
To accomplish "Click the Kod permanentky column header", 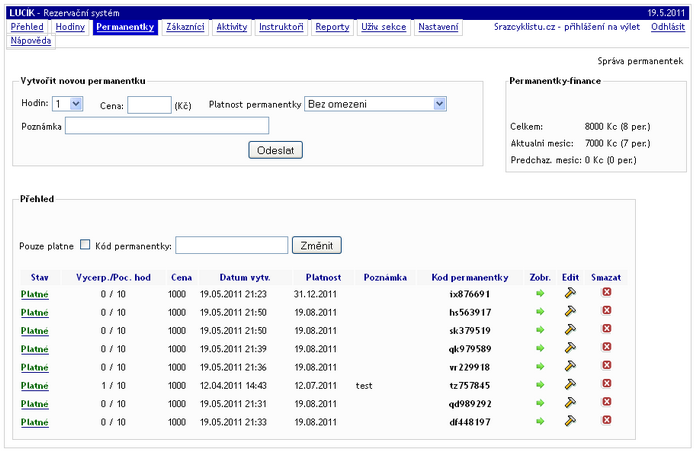I will click(470, 277).
